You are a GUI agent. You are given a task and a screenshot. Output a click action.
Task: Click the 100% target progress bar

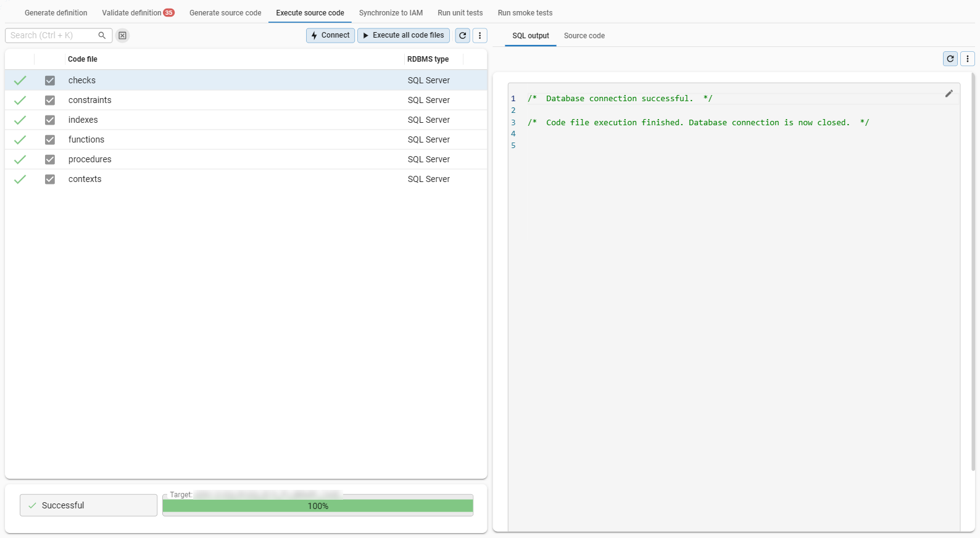[x=318, y=506]
